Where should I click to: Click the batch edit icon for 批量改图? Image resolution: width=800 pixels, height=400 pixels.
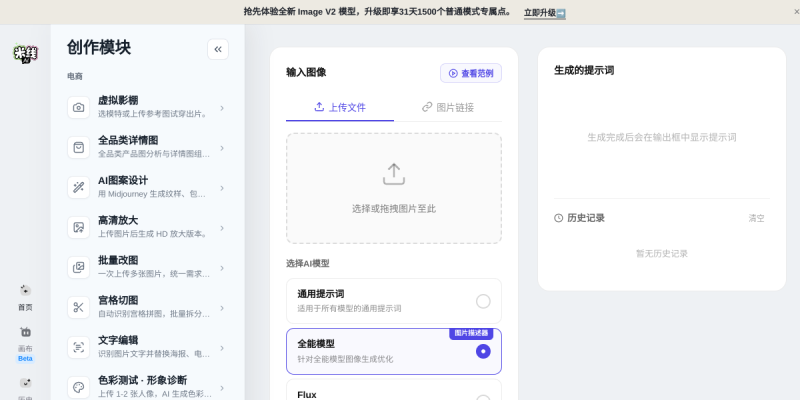click(x=79, y=267)
